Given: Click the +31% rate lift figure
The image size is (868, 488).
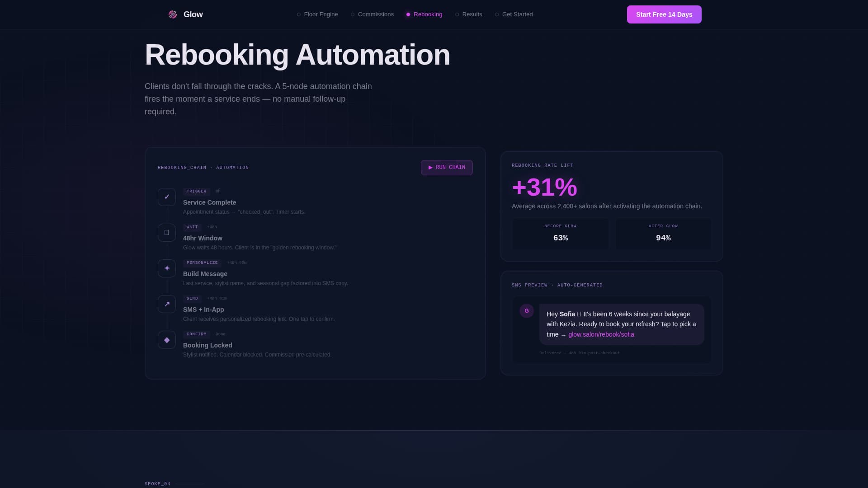Looking at the screenshot, I should pos(544,187).
